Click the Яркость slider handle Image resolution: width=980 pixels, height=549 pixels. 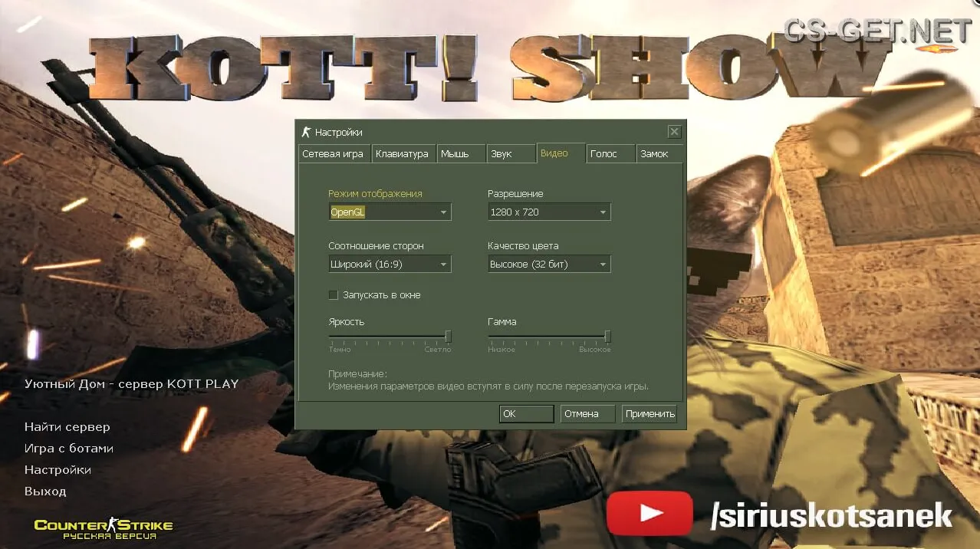pos(448,336)
